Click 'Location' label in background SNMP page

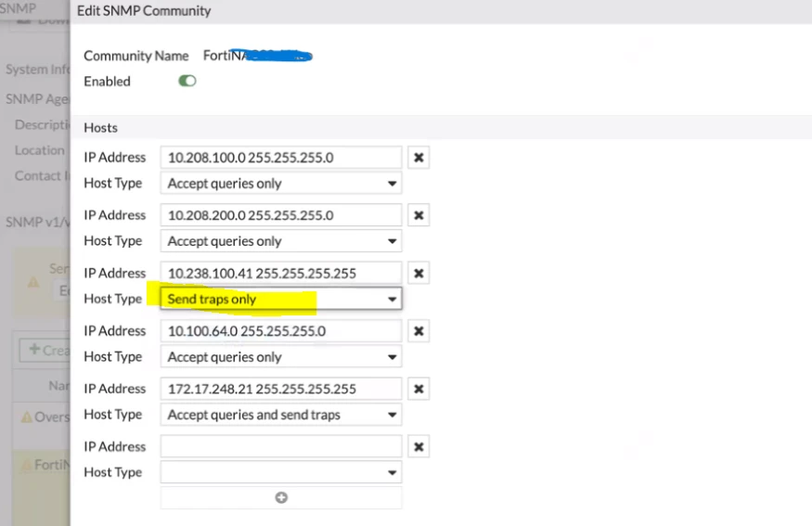tap(40, 150)
